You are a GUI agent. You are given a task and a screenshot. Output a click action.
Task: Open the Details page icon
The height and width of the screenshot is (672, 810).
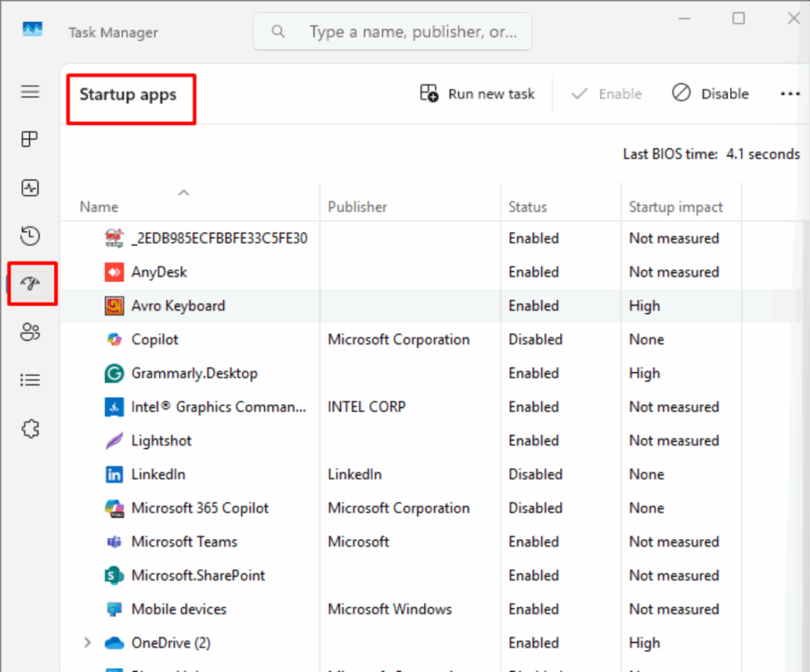pos(30,379)
